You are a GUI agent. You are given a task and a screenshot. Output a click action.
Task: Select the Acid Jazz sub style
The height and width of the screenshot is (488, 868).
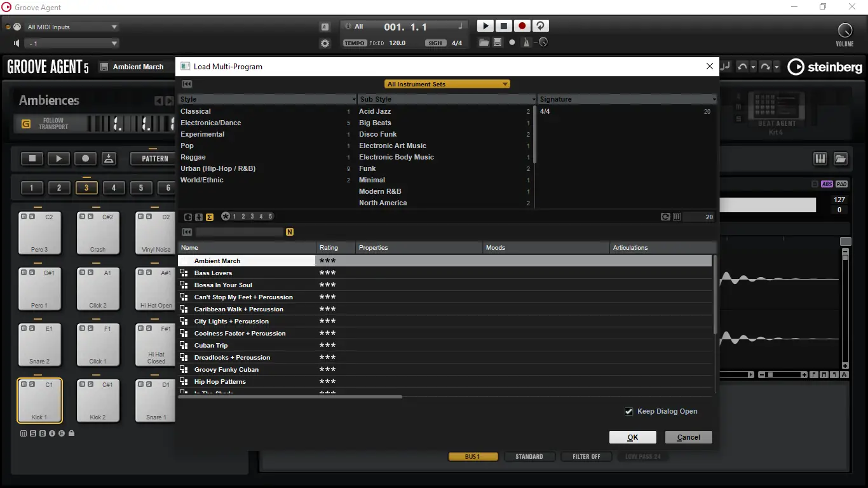coord(445,111)
